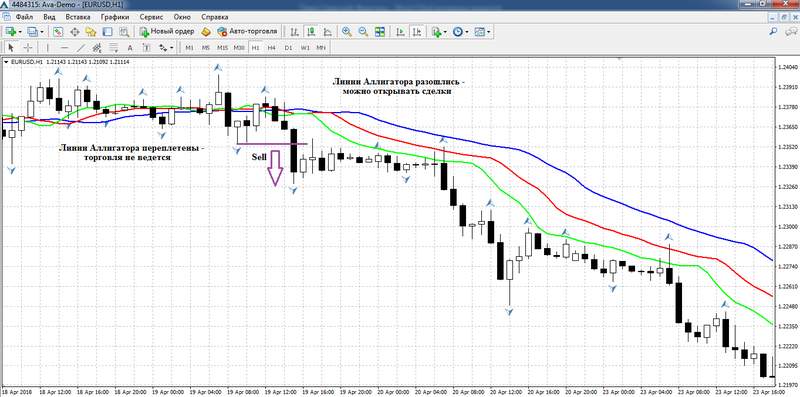Screen dimensions: 800x397
Task: Select the trendline drawing tool
Action: click(x=81, y=47)
